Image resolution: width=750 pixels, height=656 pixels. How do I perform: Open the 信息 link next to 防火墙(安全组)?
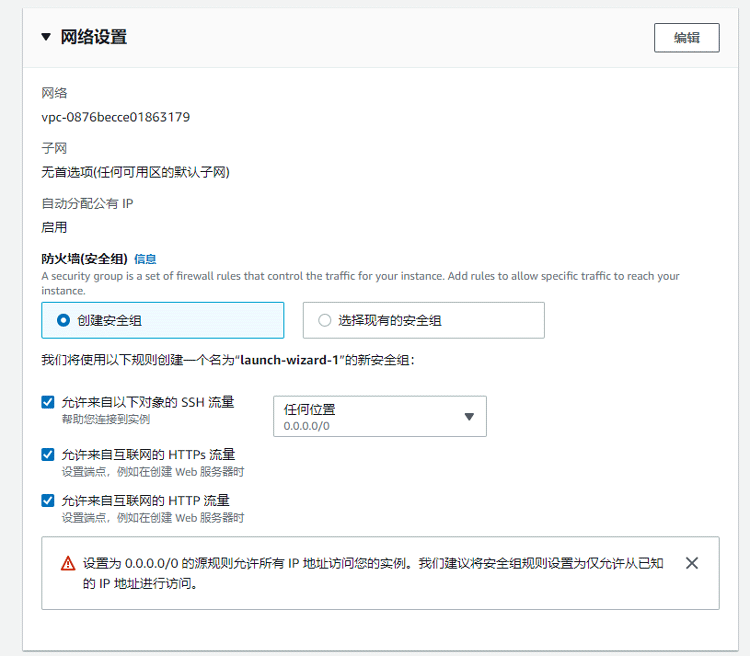click(145, 259)
